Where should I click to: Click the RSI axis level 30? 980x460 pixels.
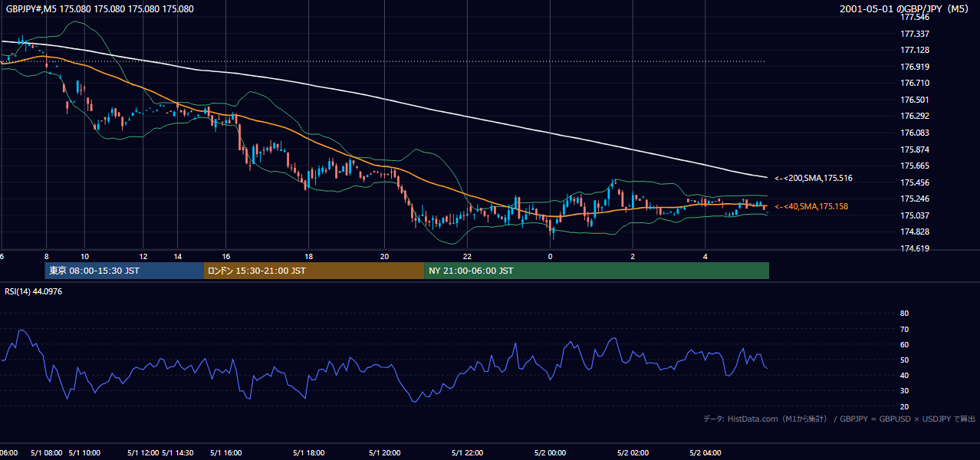pos(904,391)
